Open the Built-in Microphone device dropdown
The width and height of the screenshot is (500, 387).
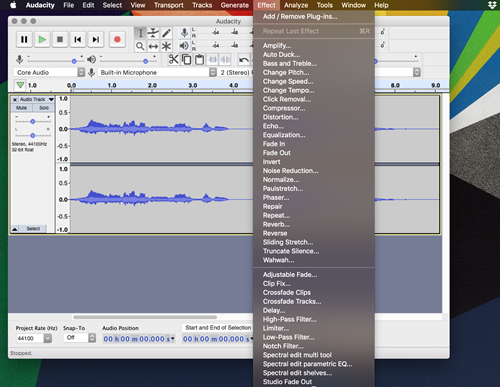pos(157,72)
